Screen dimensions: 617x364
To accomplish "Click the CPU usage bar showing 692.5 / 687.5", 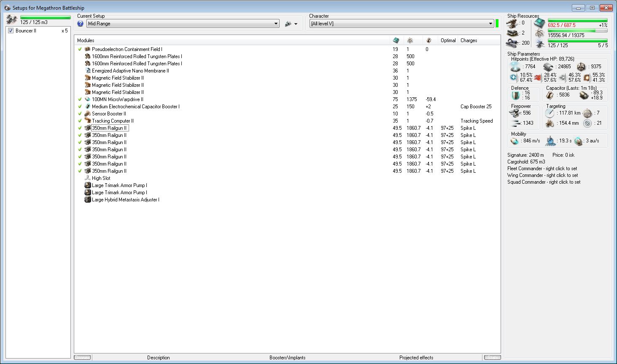I will (577, 20).
